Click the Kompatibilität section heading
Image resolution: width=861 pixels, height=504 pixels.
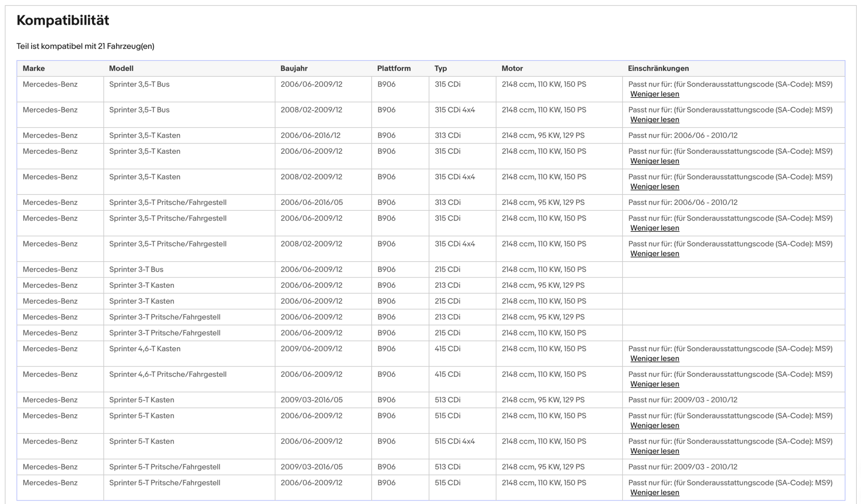(x=63, y=20)
